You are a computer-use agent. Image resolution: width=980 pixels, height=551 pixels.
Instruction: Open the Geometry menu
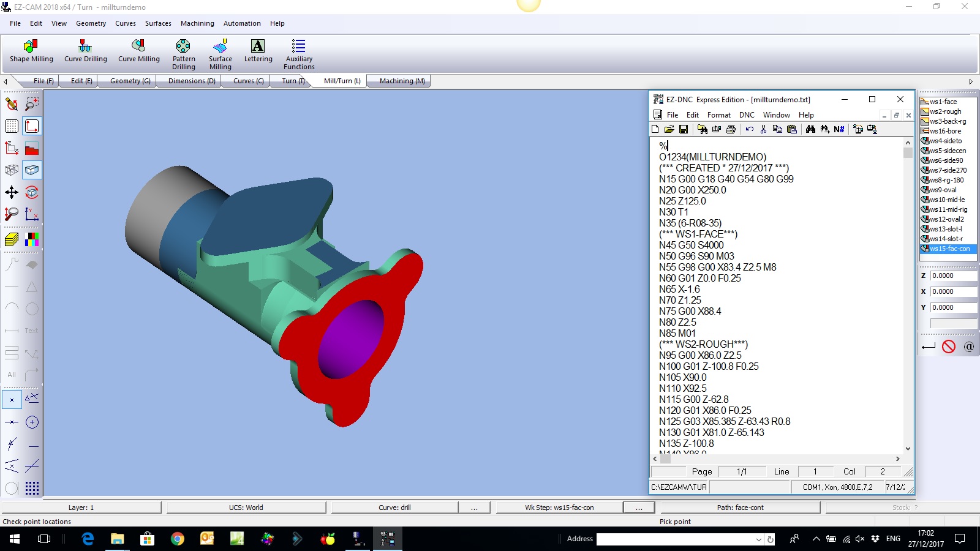click(91, 23)
